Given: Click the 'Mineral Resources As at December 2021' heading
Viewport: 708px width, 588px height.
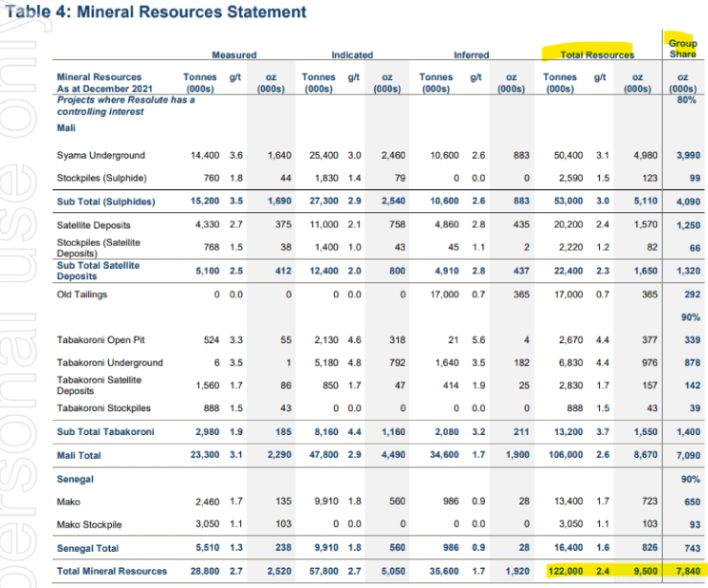Looking at the screenshot, I should [x=100, y=82].
